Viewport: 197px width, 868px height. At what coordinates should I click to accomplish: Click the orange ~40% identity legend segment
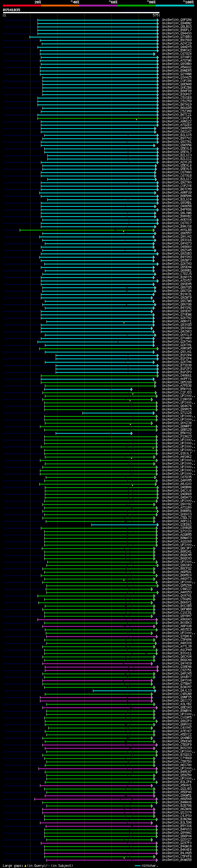point(60,6)
